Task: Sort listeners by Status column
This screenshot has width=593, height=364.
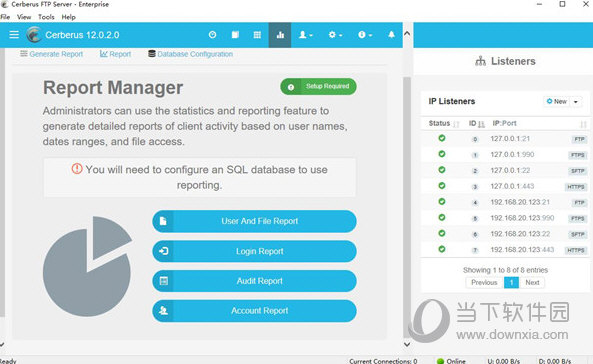Action: tap(444, 123)
